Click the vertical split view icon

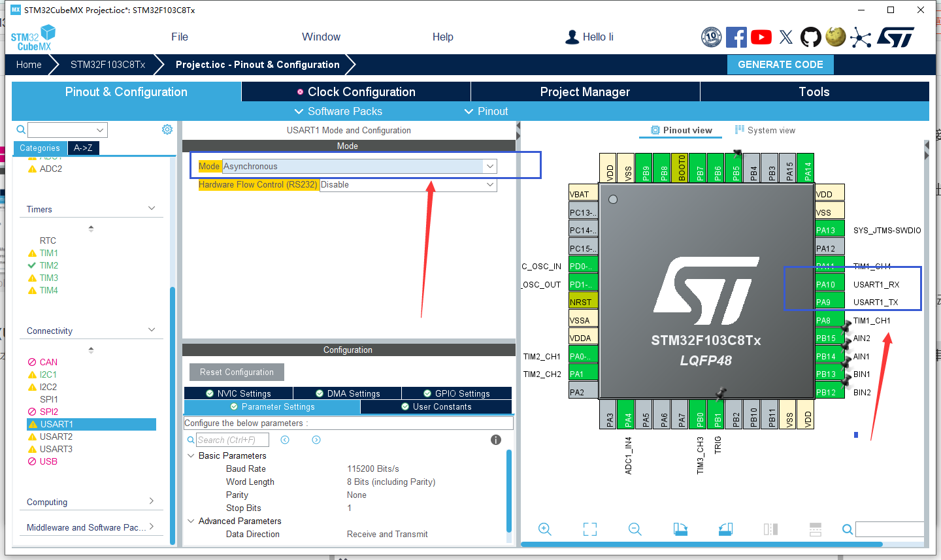point(770,529)
